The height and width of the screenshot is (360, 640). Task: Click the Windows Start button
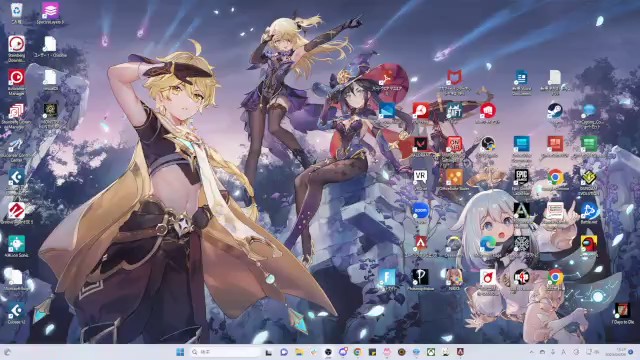pos(180,352)
